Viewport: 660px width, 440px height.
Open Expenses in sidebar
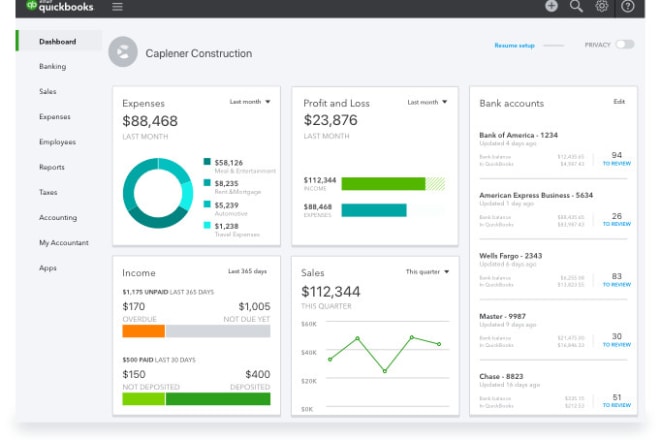(55, 117)
